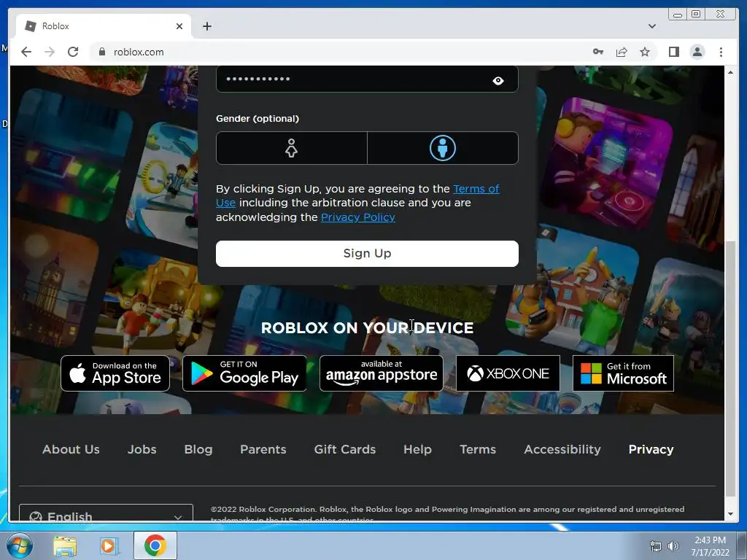Open the Gift Cards footer link
The height and width of the screenshot is (560, 747).
(x=345, y=449)
